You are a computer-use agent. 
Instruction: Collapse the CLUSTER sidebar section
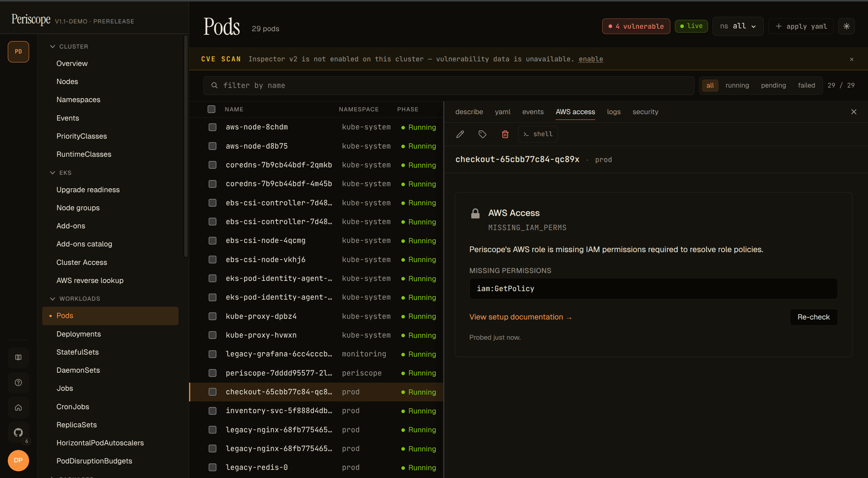point(69,46)
